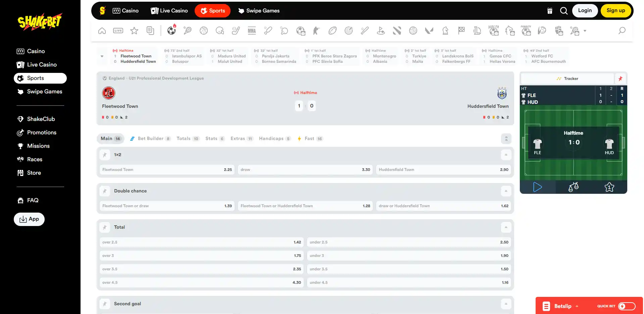Bet on over 2.5 at 1.42
This screenshot has width=644, height=314.
pyautogui.click(x=202, y=242)
